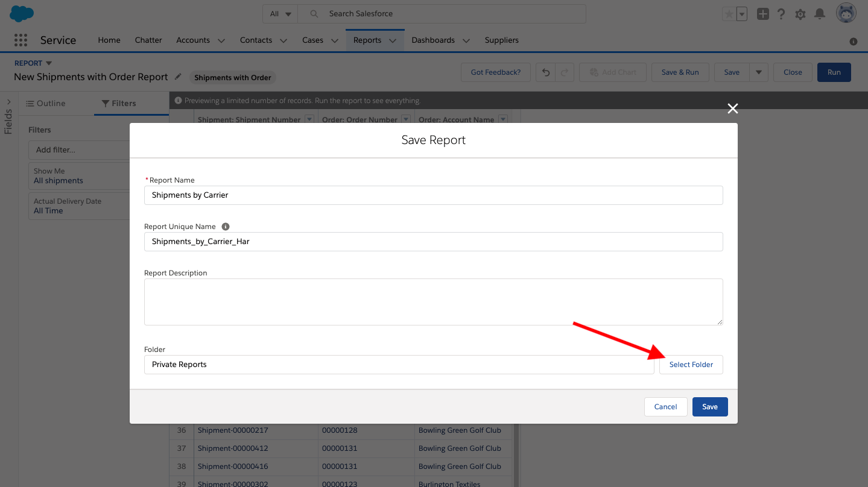Viewport: 868px width, 487px height.
Task: Click the info icon beside the navigation bar
Action: 854,42
